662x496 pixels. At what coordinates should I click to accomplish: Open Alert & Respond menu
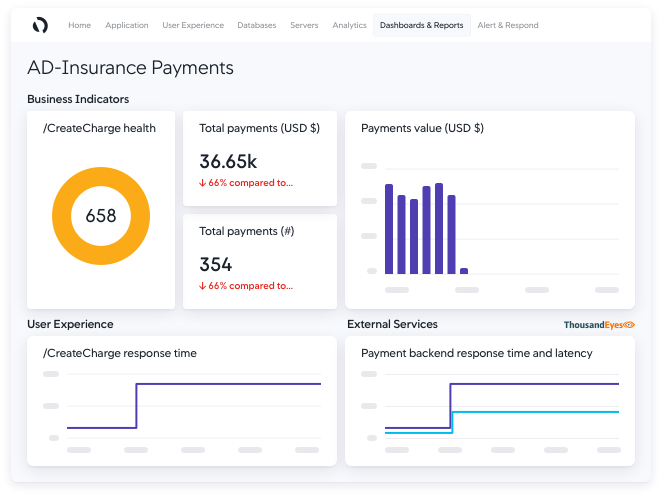pyautogui.click(x=508, y=25)
